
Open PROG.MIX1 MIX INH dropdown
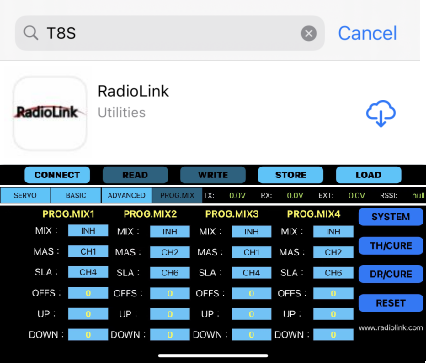pyautogui.click(x=88, y=231)
